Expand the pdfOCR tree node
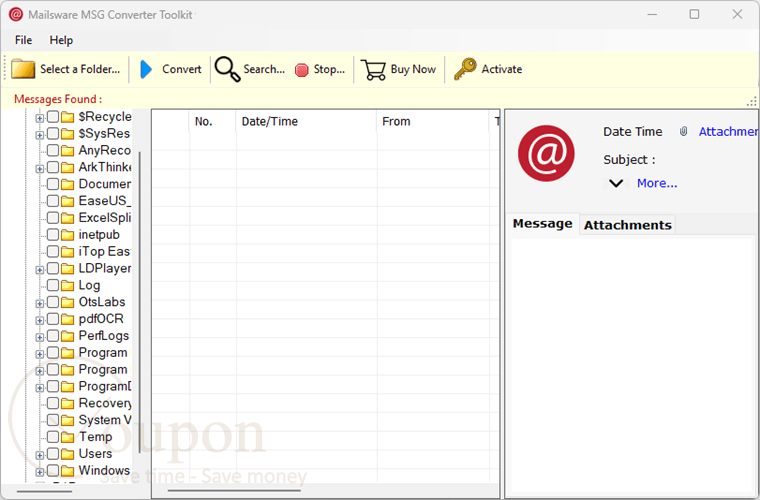 coord(40,320)
